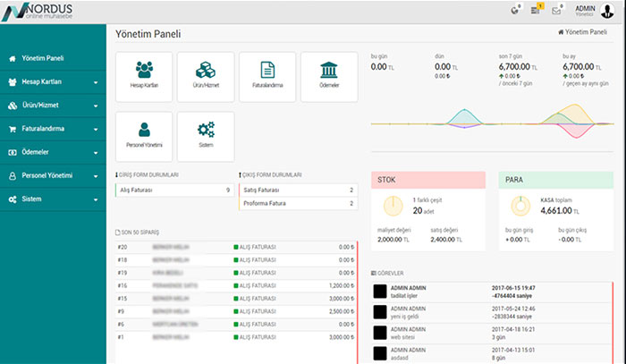Click the cubes icon beside Ürün/Hizmet sidebar

coord(13,106)
